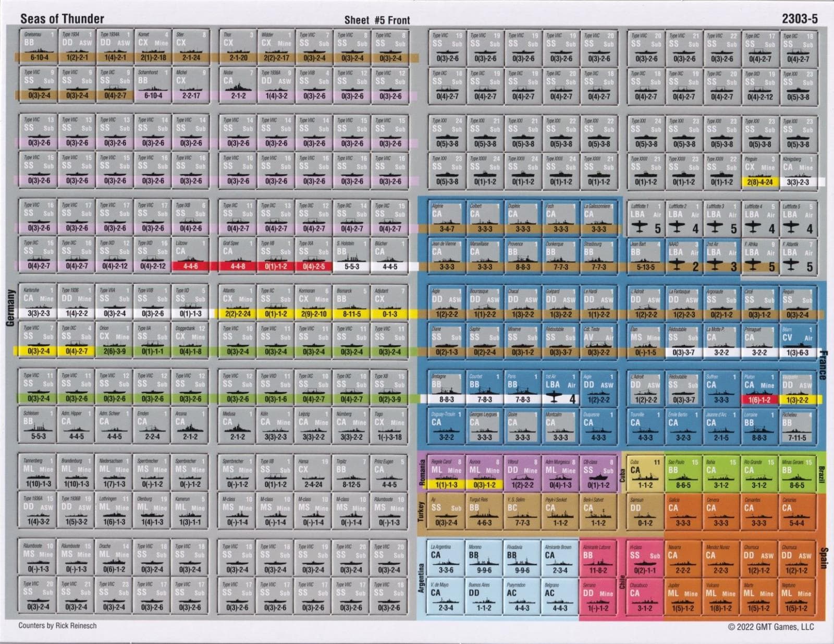This screenshot has width=834, height=644.
Task: Click the F. Atlantik air counter
Action: pyautogui.click(x=798, y=257)
